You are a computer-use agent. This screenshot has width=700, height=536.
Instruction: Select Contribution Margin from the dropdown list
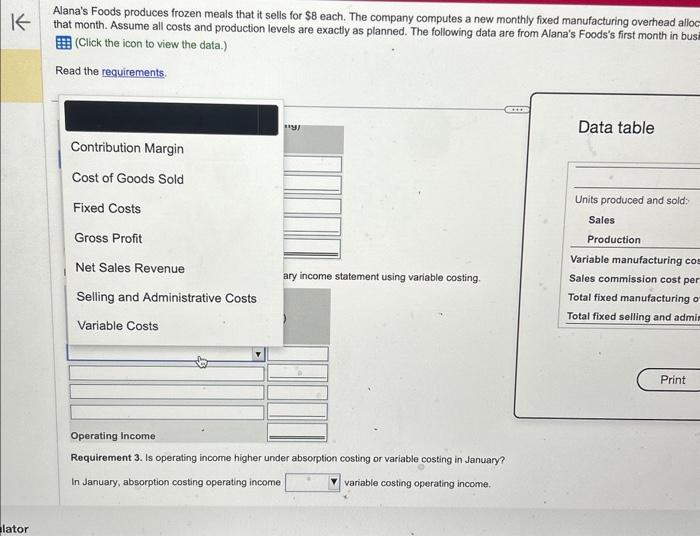pyautogui.click(x=127, y=148)
